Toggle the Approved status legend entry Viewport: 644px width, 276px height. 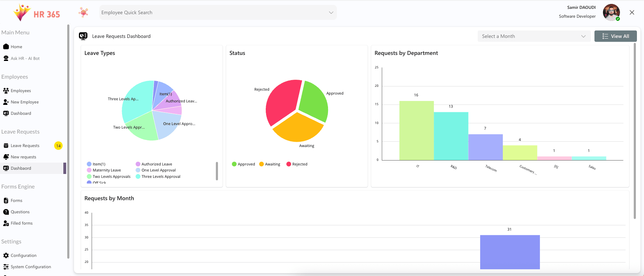click(x=243, y=164)
